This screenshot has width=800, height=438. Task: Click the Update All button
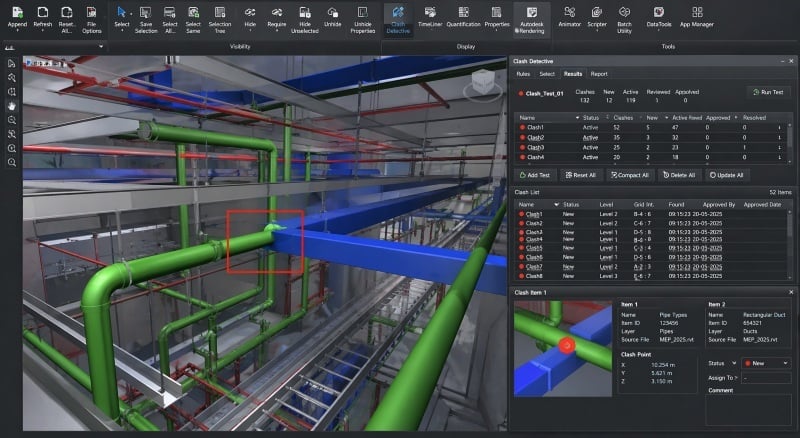tap(727, 175)
